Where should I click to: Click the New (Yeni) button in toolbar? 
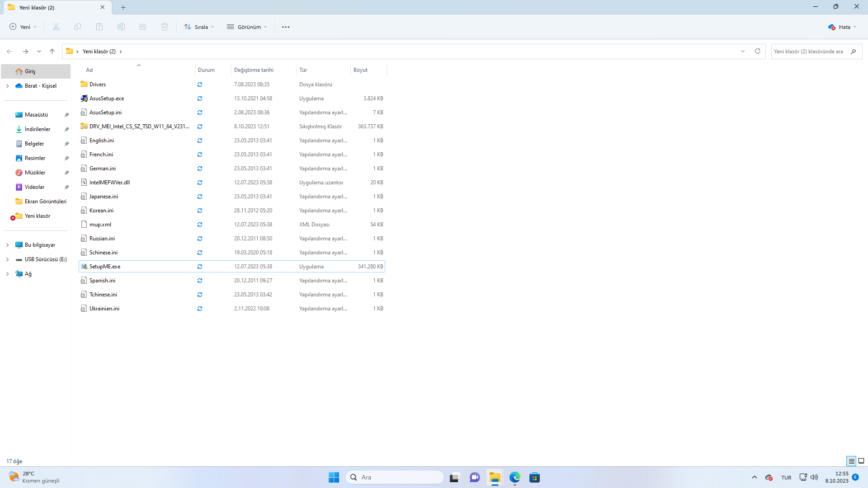tap(22, 27)
